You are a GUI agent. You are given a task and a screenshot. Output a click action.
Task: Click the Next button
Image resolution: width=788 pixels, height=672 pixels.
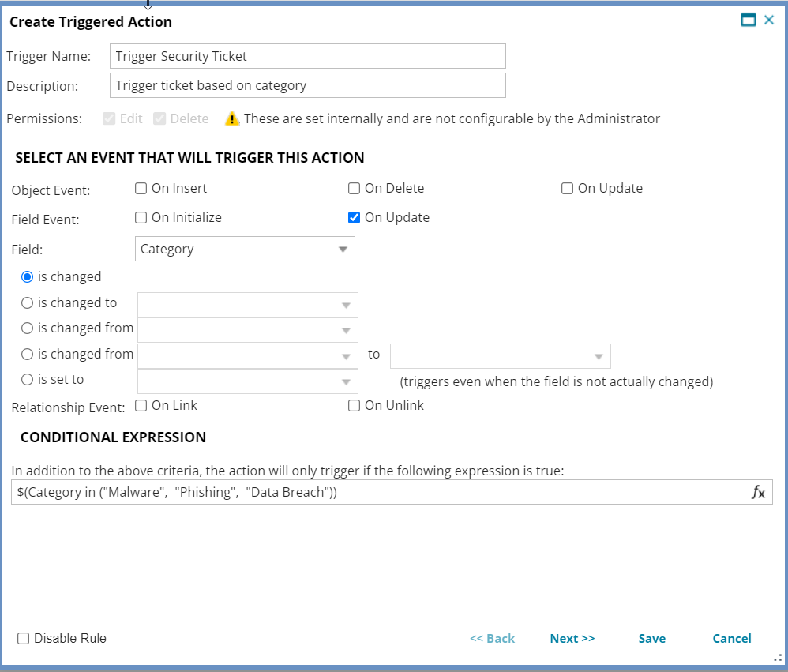572,638
